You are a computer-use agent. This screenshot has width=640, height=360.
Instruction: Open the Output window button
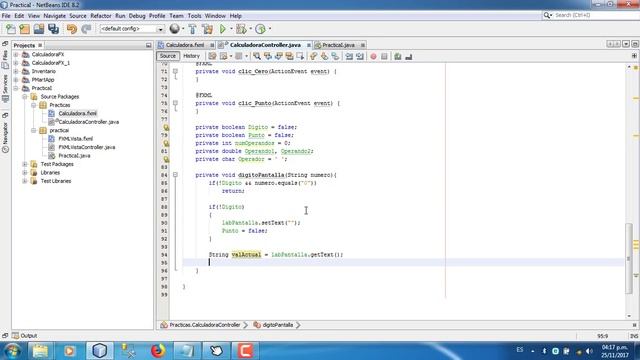point(24,336)
